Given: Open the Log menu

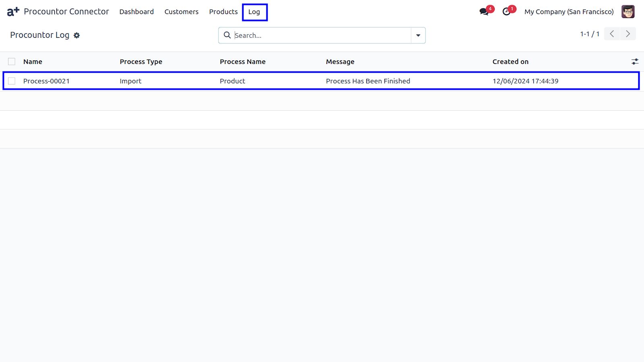Looking at the screenshot, I should (x=254, y=12).
